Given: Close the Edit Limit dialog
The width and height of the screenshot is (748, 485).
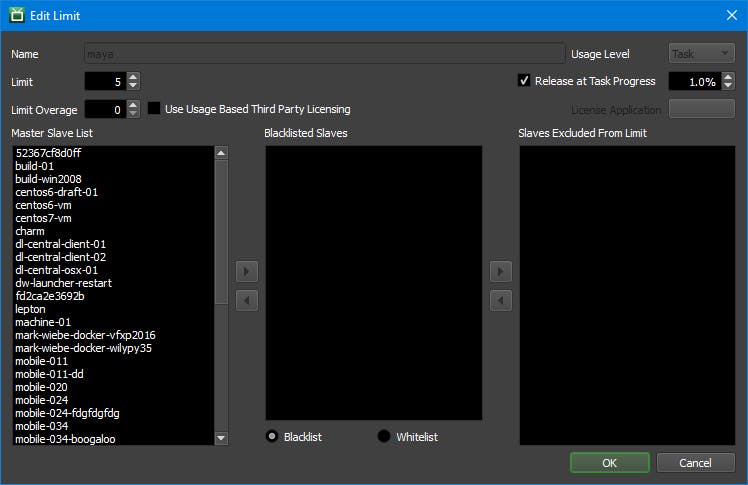Looking at the screenshot, I should (732, 15).
